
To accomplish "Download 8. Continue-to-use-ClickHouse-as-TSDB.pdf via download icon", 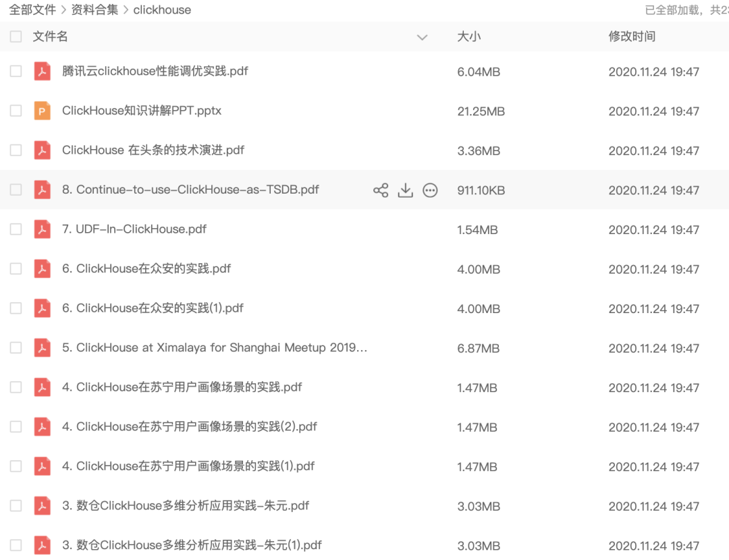I will pyautogui.click(x=405, y=190).
